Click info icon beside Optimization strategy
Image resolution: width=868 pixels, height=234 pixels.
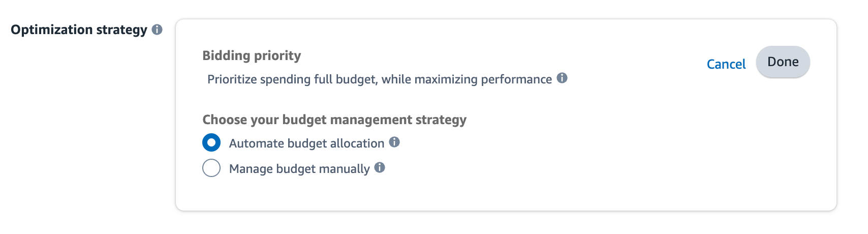point(158,30)
